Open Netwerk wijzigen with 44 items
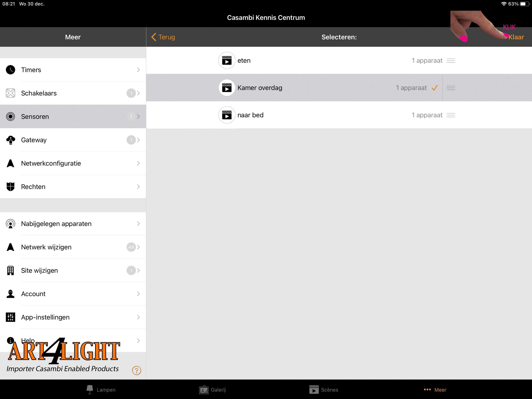 click(x=73, y=247)
